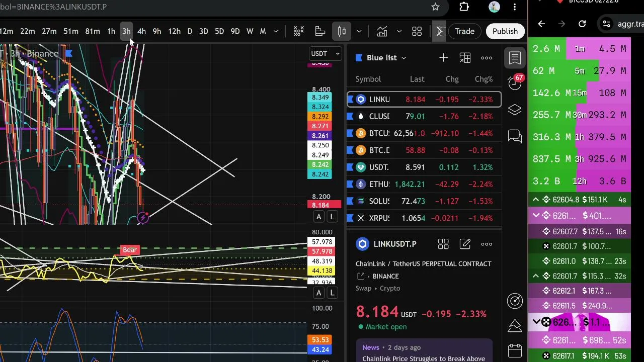Screen dimensions: 644x362
Task: Open the target icon in the right sidebar
Action: tap(515, 301)
